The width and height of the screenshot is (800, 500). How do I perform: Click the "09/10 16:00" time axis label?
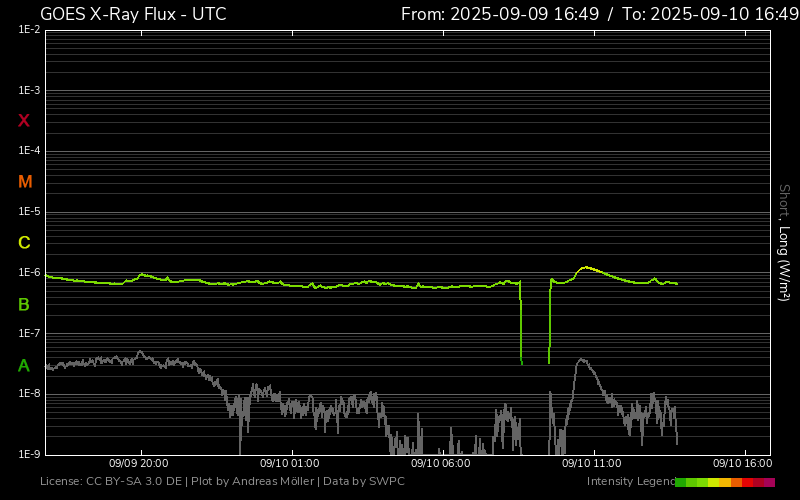click(743, 463)
